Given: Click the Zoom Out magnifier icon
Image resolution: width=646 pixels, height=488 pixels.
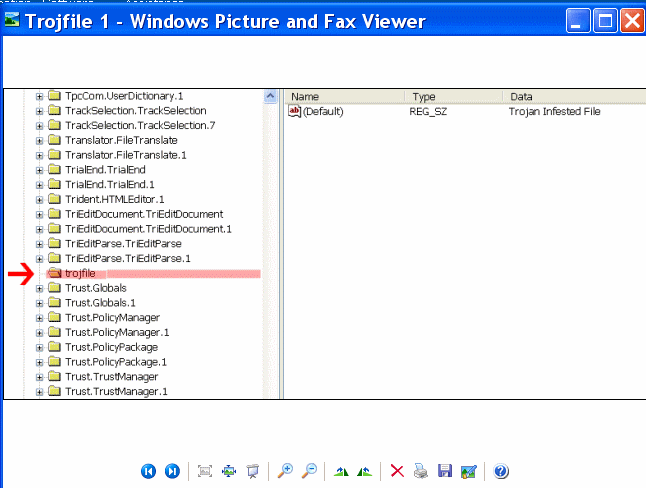Looking at the screenshot, I should point(309,471).
